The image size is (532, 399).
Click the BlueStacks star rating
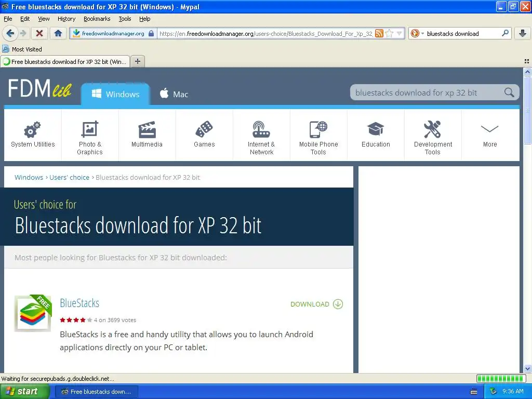(76, 320)
